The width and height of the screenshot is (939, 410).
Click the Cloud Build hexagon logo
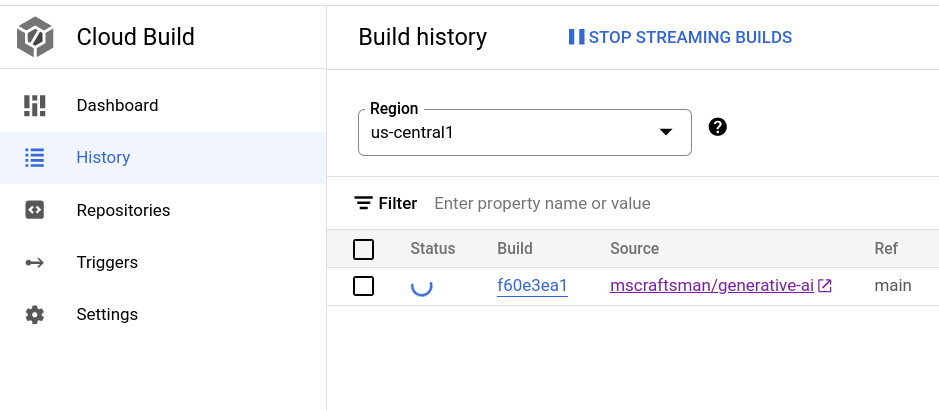[x=35, y=37]
